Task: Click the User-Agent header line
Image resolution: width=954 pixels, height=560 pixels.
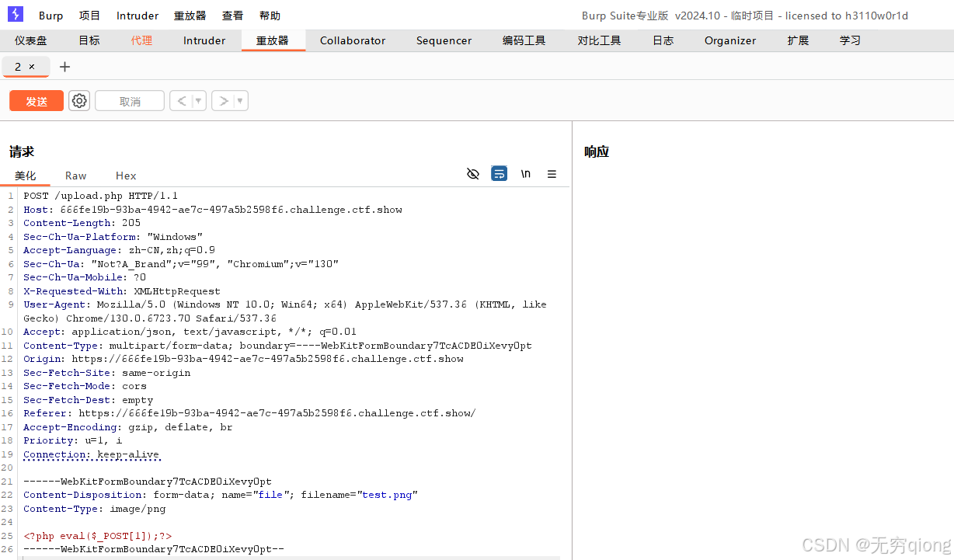Action: [285, 311]
